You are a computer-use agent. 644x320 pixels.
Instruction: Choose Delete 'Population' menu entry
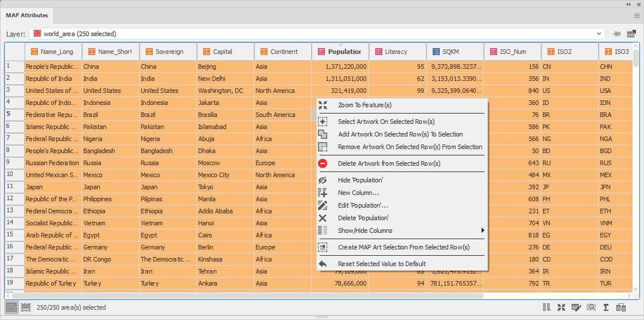[x=402, y=218]
